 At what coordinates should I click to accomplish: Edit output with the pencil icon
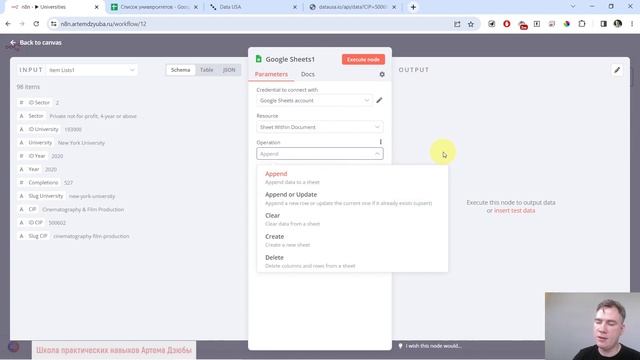point(617,70)
